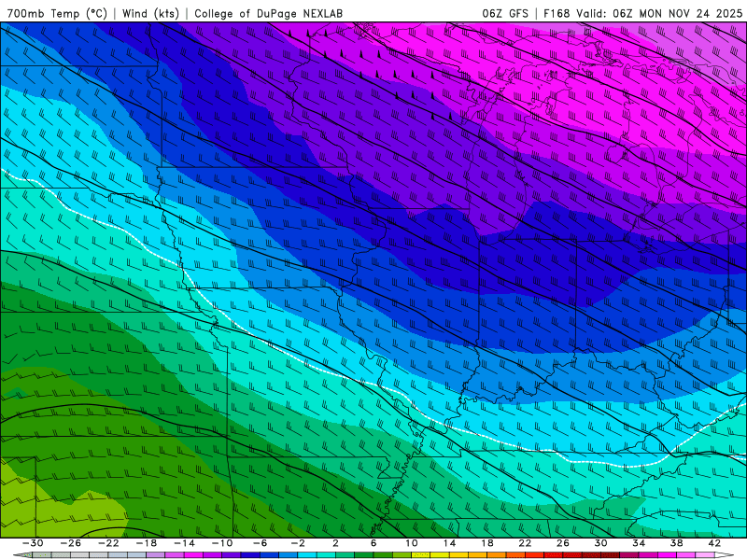The width and height of the screenshot is (747, 560).
Task: Select the -22 value on the colorbar
Action: pyautogui.click(x=108, y=543)
